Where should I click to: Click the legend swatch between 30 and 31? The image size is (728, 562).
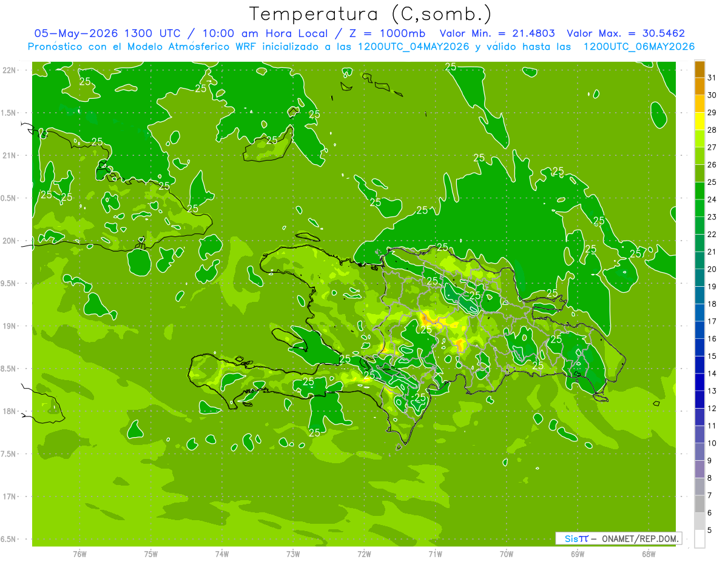coord(699,86)
